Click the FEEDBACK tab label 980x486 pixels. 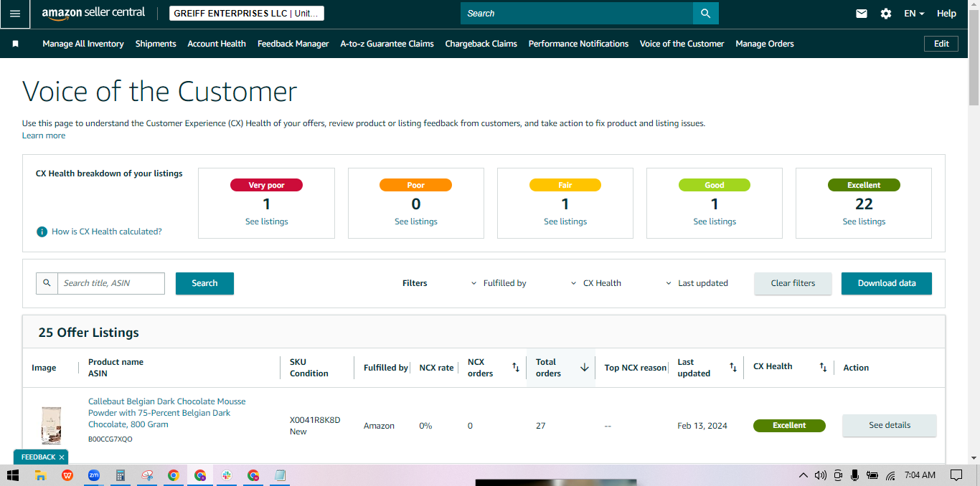tap(38, 457)
